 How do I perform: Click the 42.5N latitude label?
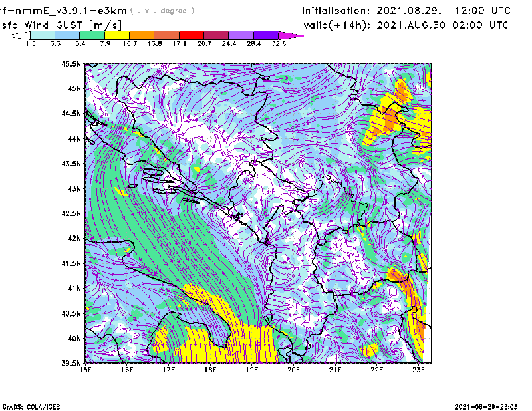pyautogui.click(x=71, y=213)
